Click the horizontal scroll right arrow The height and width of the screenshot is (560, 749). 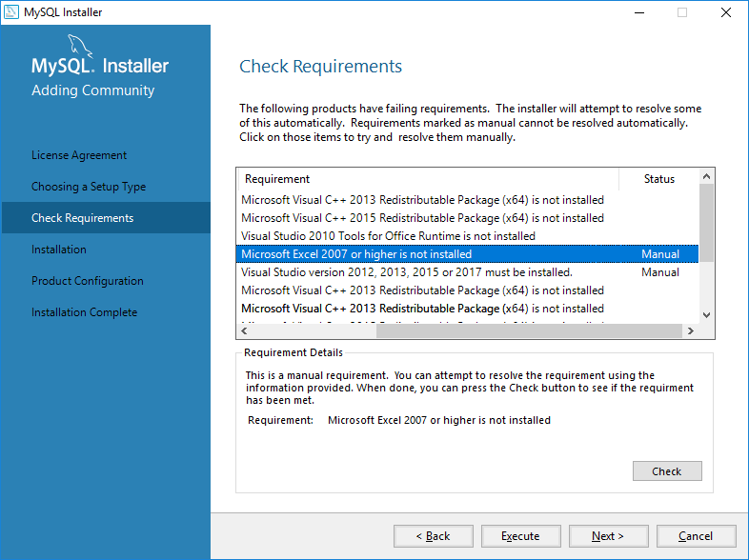(690, 330)
